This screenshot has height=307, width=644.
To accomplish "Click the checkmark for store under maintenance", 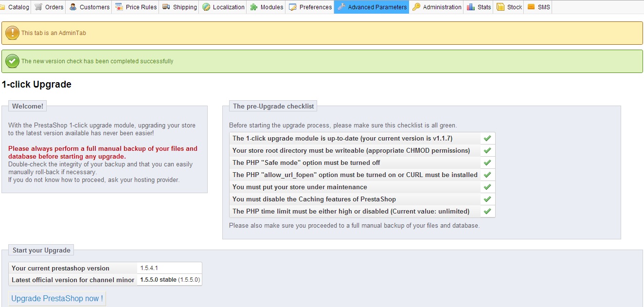I will point(487,187).
